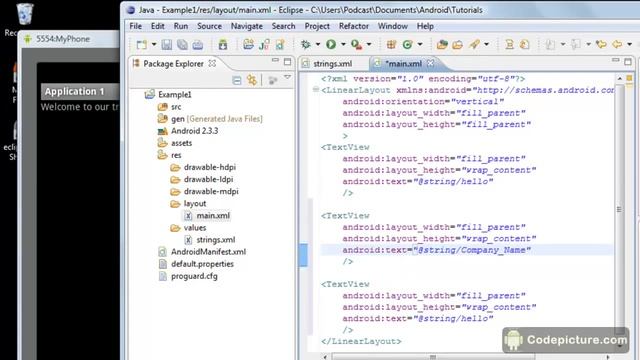Open the Source menu

coord(209,26)
